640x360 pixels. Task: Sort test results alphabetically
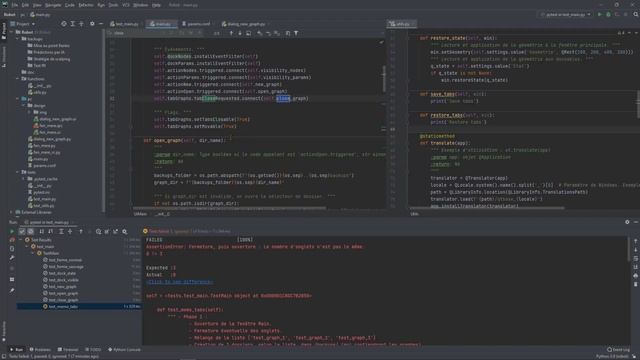(41, 231)
